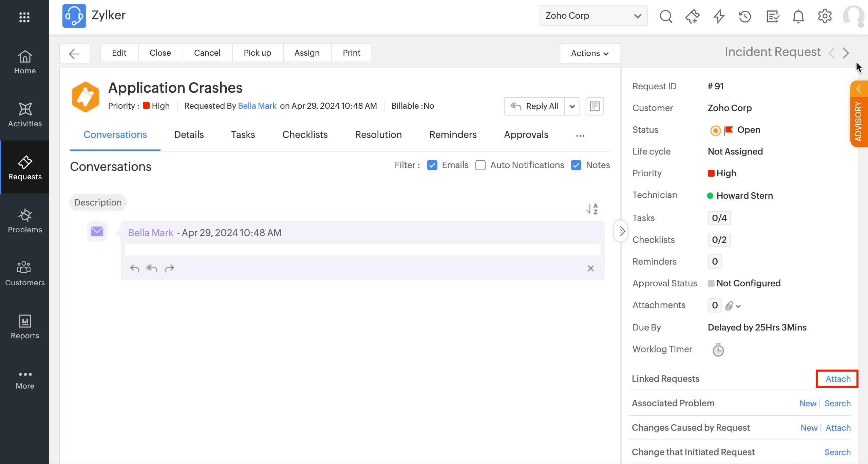This screenshot has width=868, height=464.
Task: Uncheck the Notes filter checkbox
Action: click(x=576, y=165)
